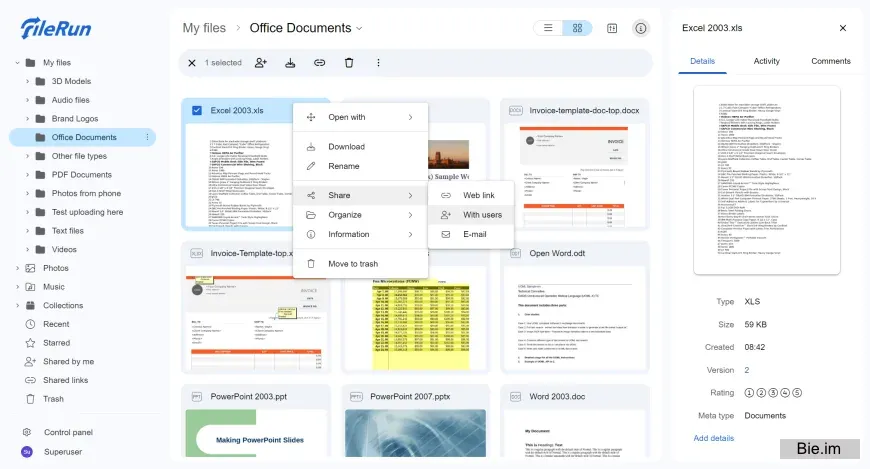Viewport: 870px width, 469px height.
Task: Click the FileRun logo
Action: (x=56, y=28)
